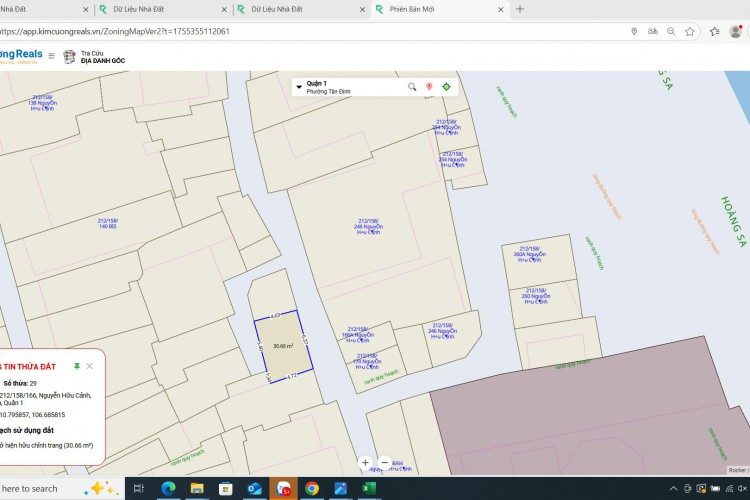This screenshot has height=500, width=750.
Task: Zoom out the map with minus button
Action: (x=385, y=463)
